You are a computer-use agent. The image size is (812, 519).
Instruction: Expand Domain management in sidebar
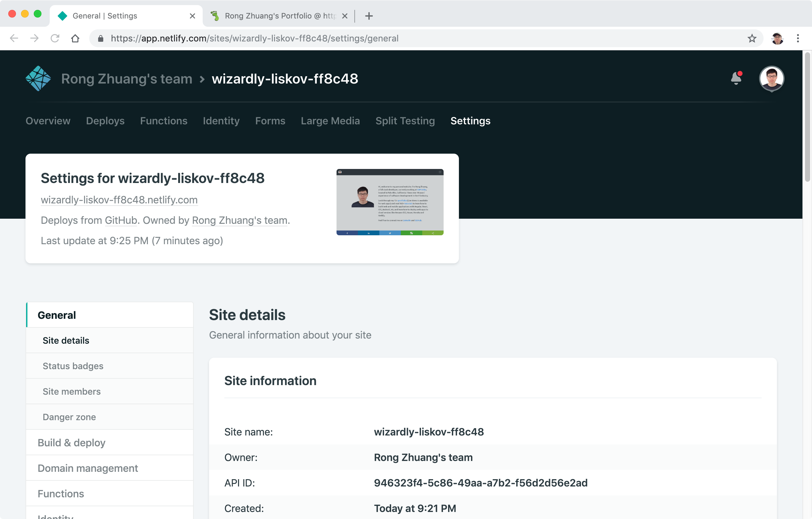pyautogui.click(x=110, y=468)
